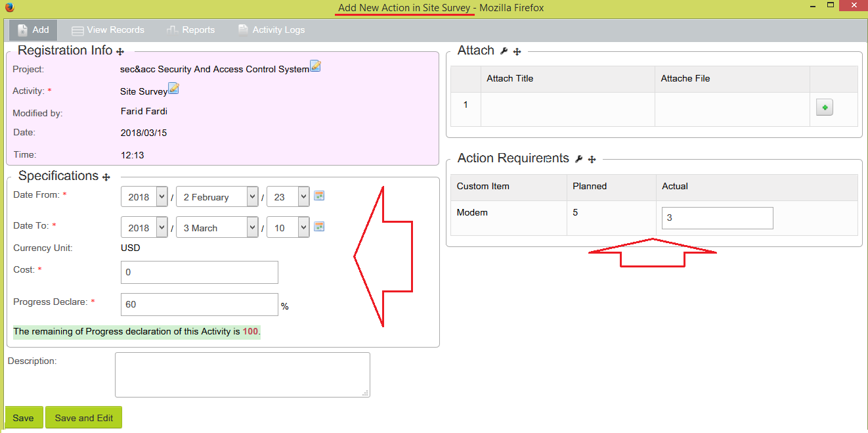Click the Add tab document icon

pos(22,30)
